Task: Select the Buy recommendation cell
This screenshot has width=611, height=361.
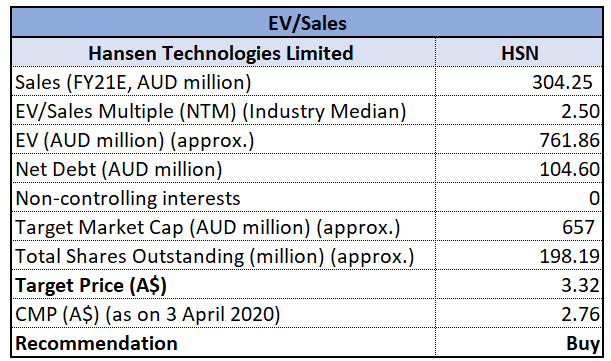Action: point(519,342)
